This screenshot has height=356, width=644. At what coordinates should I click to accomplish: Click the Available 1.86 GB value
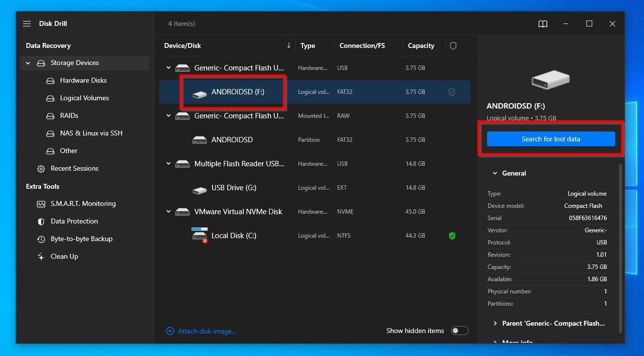[x=597, y=279]
